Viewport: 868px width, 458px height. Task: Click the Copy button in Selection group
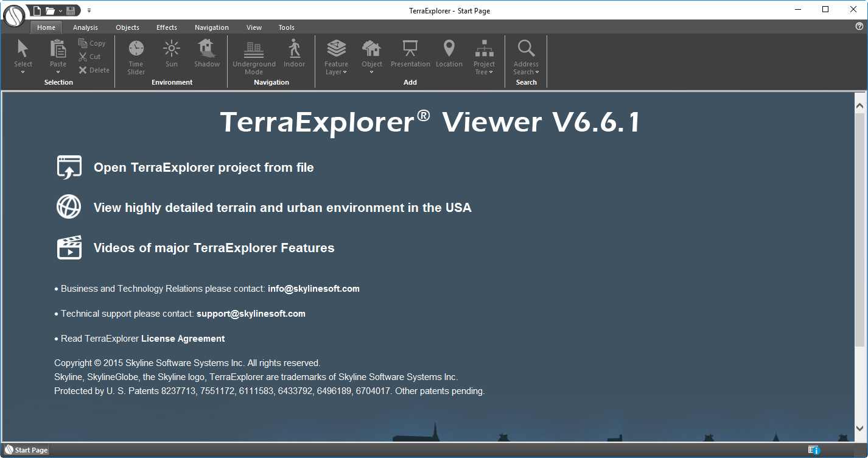tap(92, 43)
